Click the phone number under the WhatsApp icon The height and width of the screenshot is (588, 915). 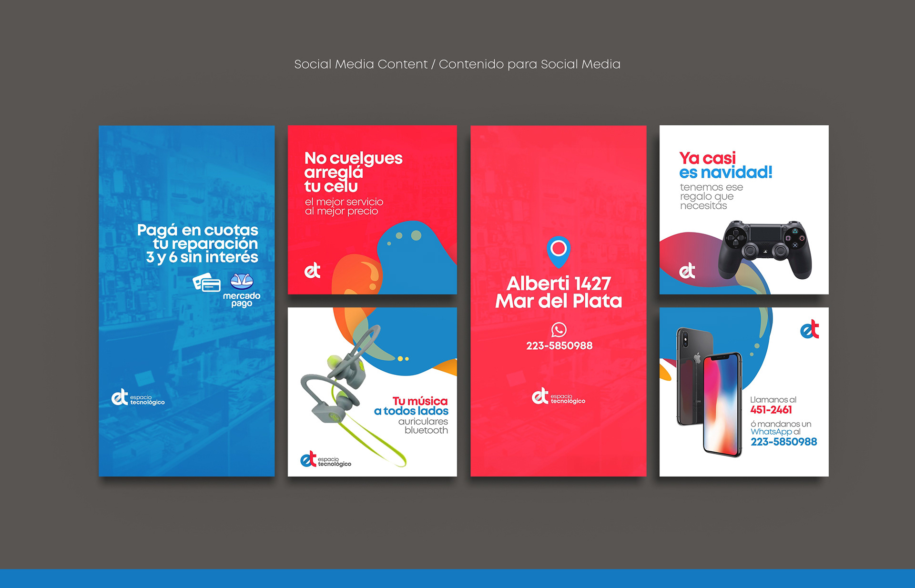click(x=559, y=345)
